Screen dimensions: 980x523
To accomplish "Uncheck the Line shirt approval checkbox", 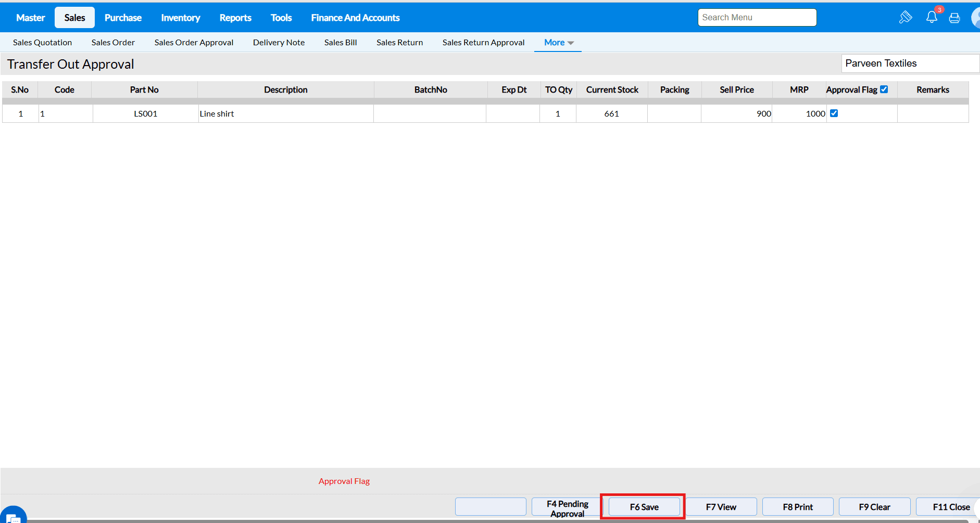I will [x=834, y=113].
